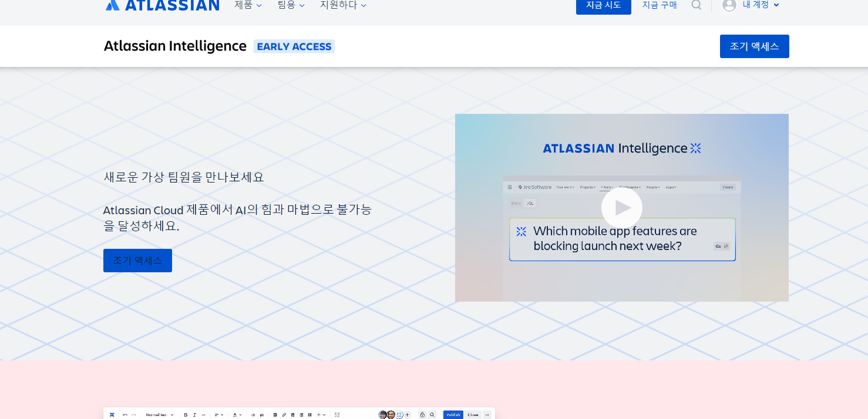The image size is (868, 419).
Task: Open more formatting ellipsis next to italic
Action: pos(203,415)
